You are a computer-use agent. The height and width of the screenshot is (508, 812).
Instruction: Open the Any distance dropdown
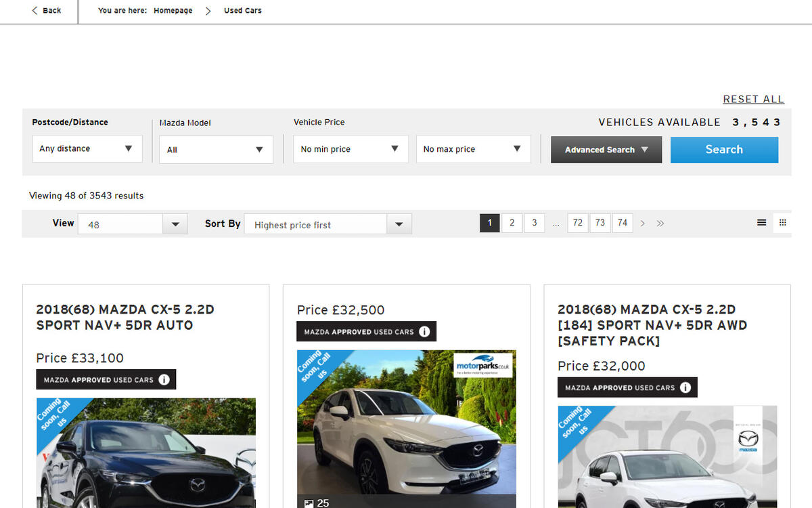click(x=87, y=148)
